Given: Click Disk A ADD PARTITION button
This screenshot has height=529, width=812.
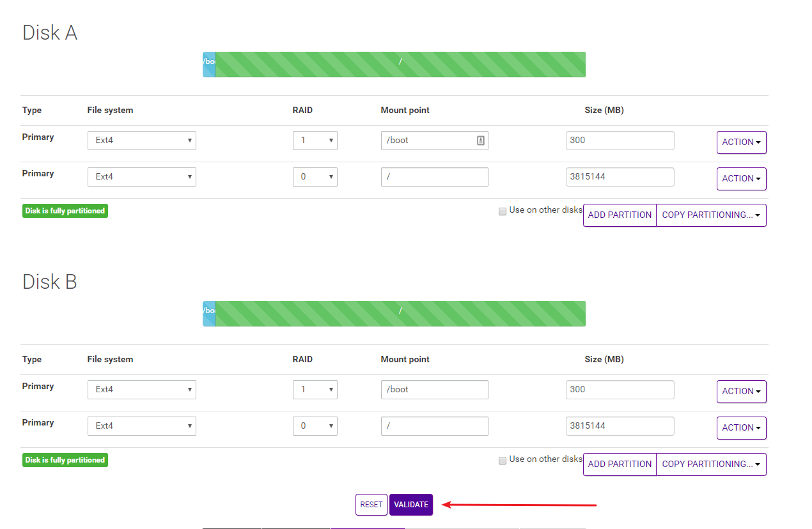Looking at the screenshot, I should (x=620, y=215).
